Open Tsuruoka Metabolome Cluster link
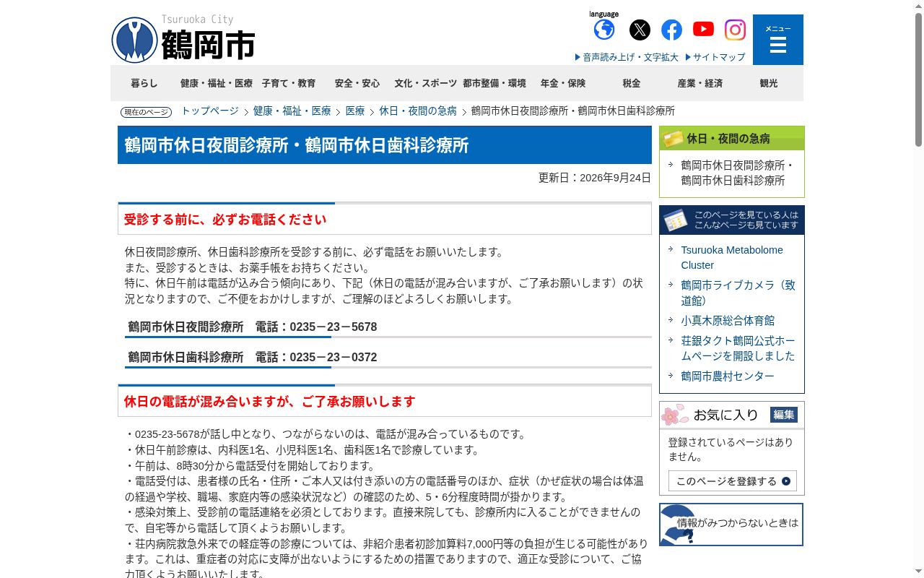The width and height of the screenshot is (924, 578). click(732, 257)
